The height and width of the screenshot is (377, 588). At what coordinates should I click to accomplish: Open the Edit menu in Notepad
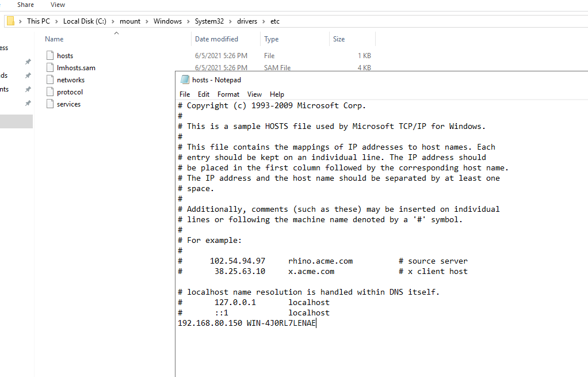204,94
